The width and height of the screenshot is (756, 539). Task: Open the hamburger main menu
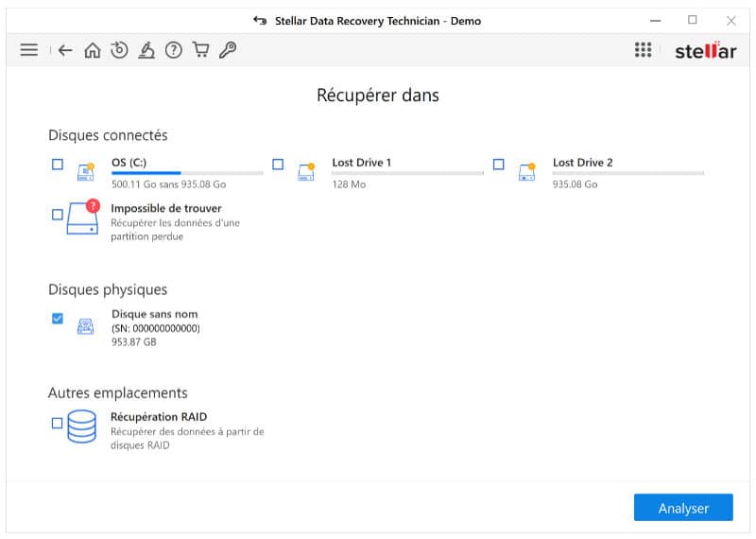click(29, 50)
